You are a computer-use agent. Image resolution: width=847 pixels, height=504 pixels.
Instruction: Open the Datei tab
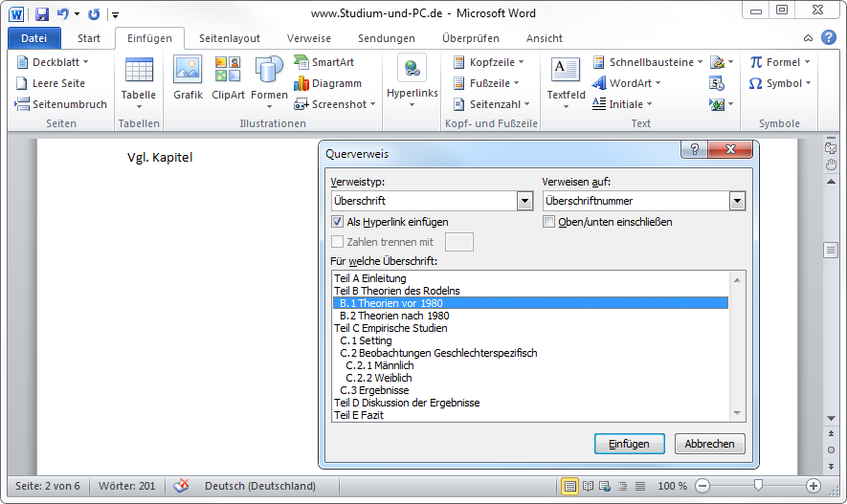(x=34, y=38)
